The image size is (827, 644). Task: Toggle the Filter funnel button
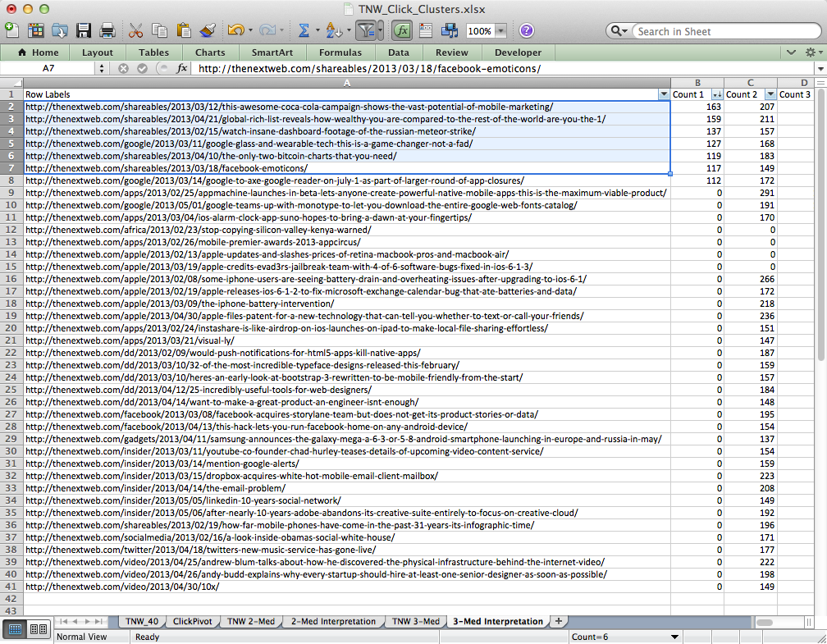pyautogui.click(x=366, y=30)
